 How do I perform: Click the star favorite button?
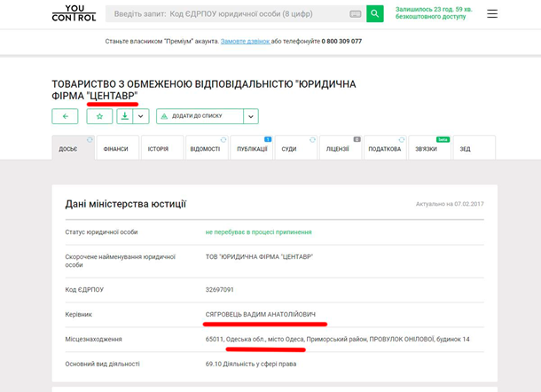98,116
